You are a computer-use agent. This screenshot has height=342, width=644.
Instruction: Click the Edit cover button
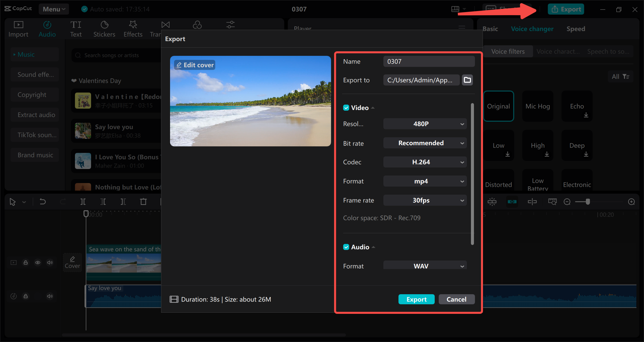point(194,65)
